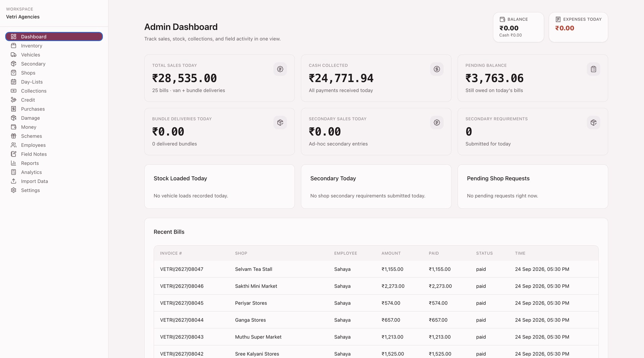This screenshot has width=644, height=358.
Task: Click the Purchases receipt icon
Action: click(x=13, y=109)
